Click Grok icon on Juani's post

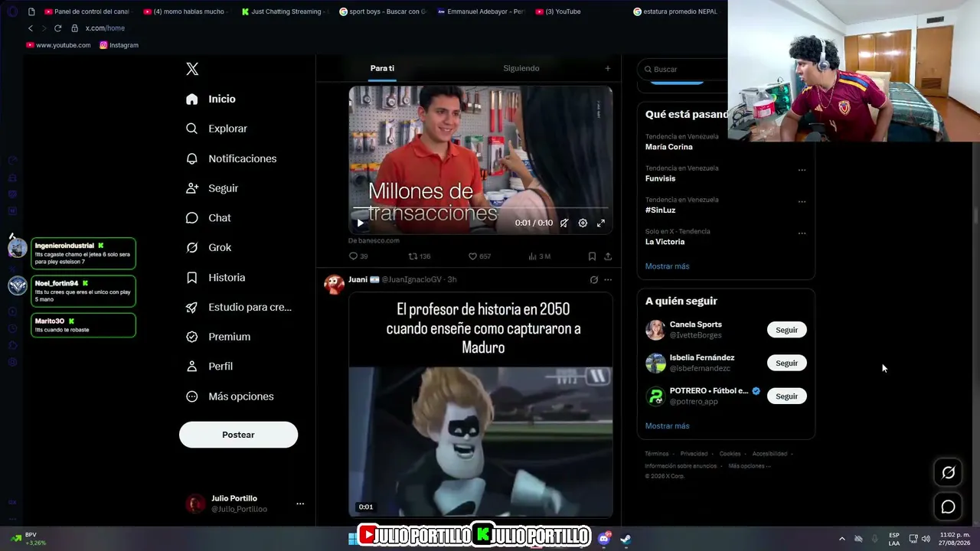[594, 279]
